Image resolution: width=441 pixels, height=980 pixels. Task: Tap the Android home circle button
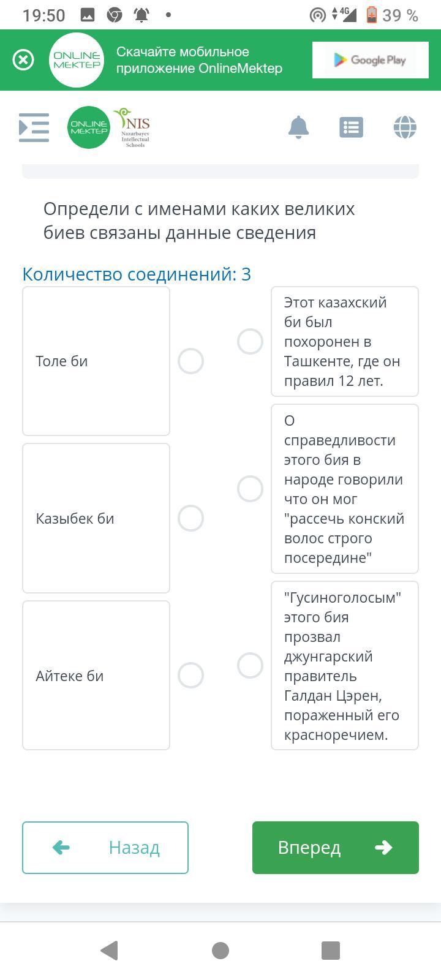click(221, 951)
